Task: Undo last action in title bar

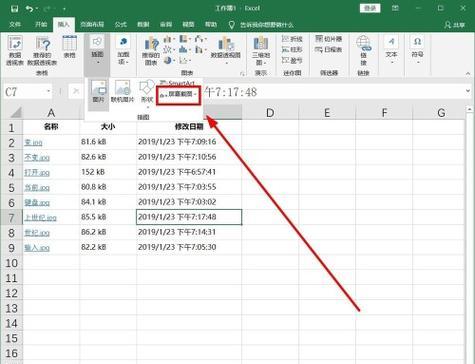Action: point(29,9)
